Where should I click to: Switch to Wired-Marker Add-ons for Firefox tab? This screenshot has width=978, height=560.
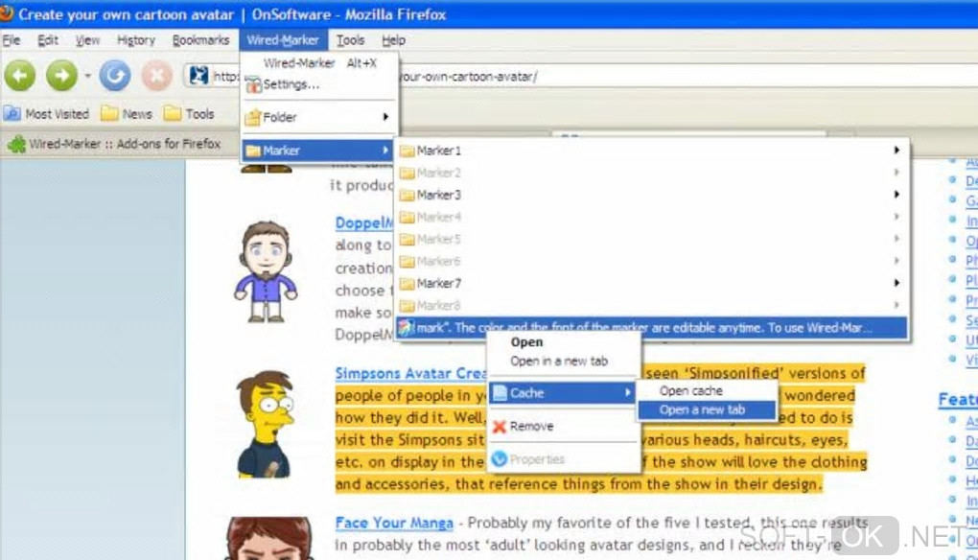[115, 144]
